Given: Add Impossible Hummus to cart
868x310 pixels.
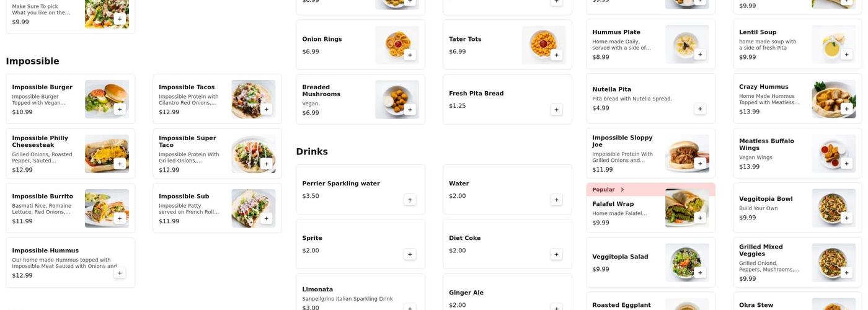Looking at the screenshot, I should pos(120,273).
